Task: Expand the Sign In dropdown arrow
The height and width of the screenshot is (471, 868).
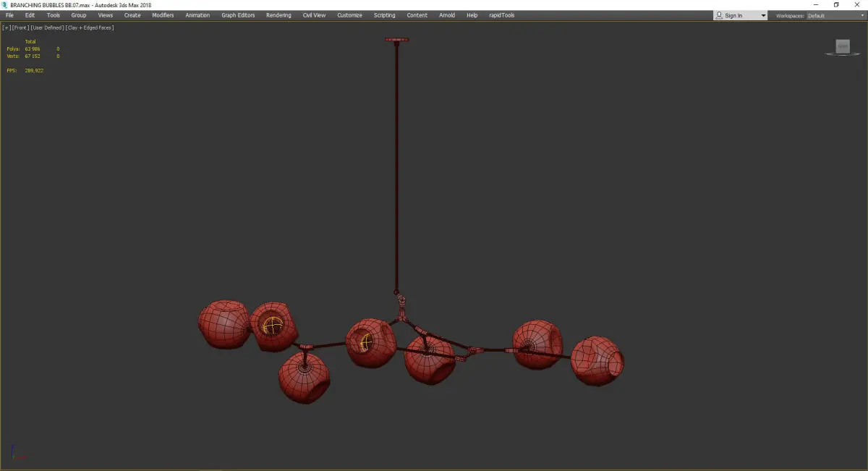Action: click(x=763, y=15)
